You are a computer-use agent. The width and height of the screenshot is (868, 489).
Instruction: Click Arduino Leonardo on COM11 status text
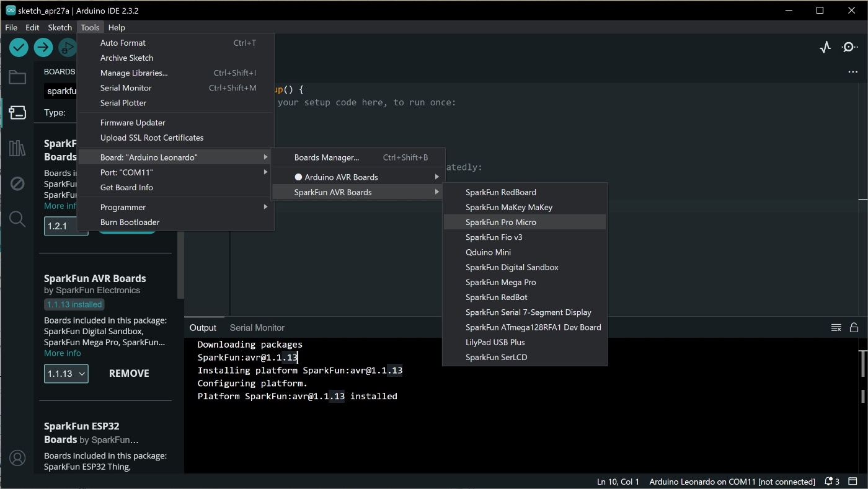pyautogui.click(x=732, y=482)
